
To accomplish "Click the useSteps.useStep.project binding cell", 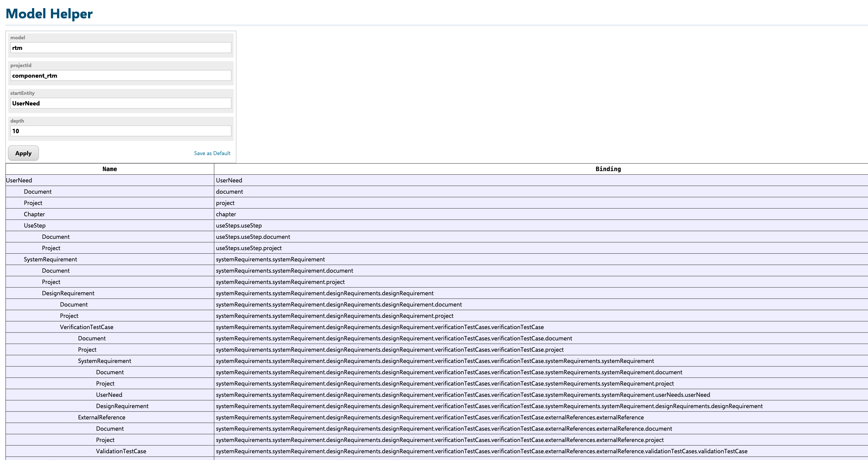I will click(249, 248).
